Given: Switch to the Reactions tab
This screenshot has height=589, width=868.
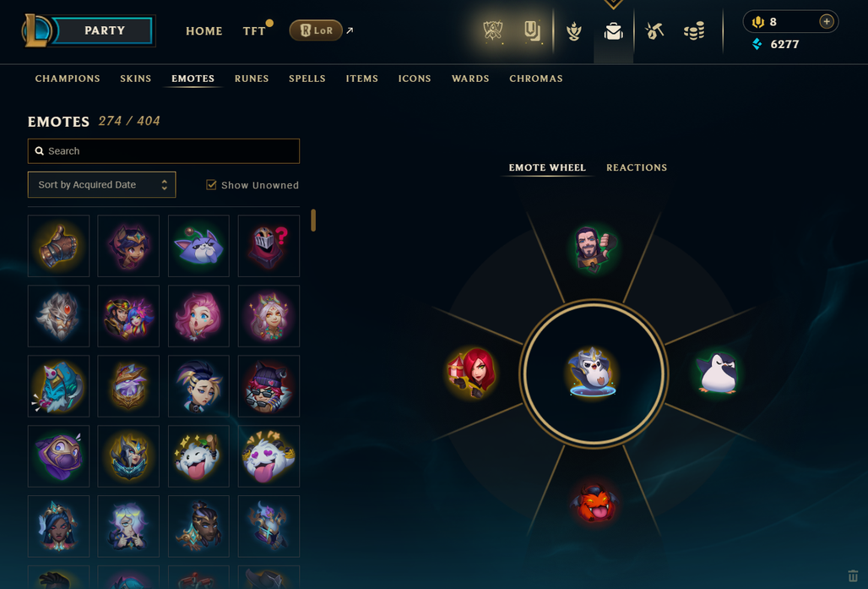Looking at the screenshot, I should 637,167.
